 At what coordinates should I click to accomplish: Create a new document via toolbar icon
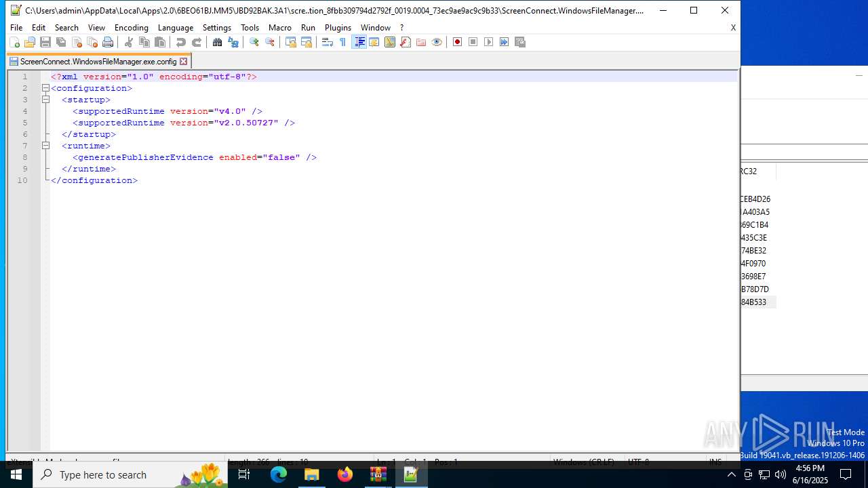click(x=14, y=42)
